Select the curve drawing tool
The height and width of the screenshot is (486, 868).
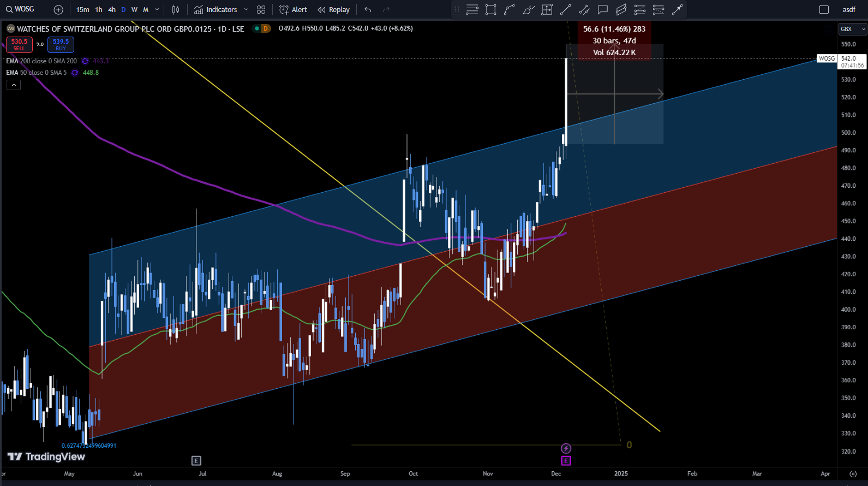tap(510, 10)
